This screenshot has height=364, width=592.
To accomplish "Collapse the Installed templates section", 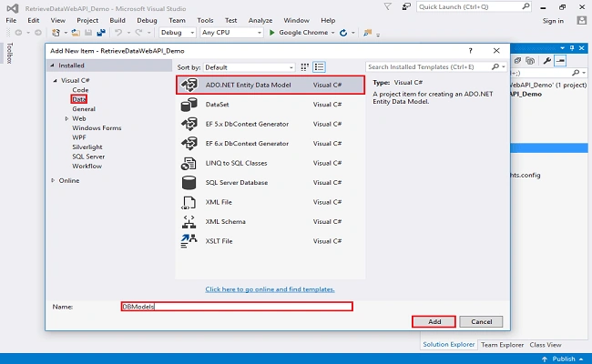I will click(x=52, y=66).
